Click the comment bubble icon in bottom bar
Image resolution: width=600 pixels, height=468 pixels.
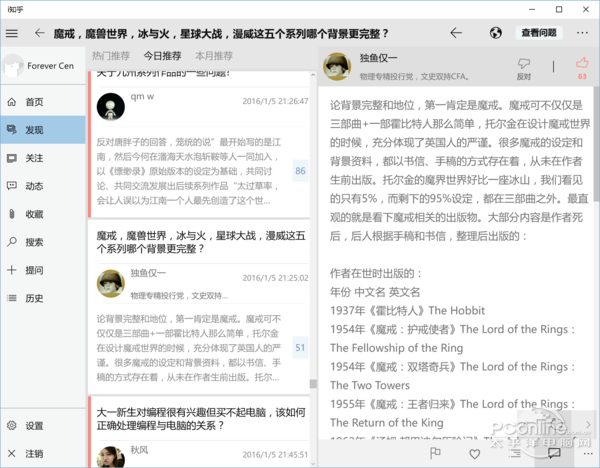point(554,453)
